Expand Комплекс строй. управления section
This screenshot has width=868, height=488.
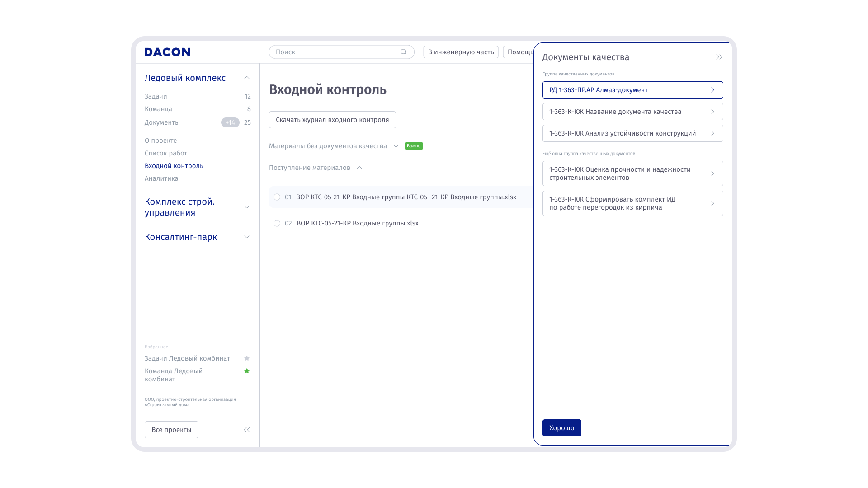[x=247, y=207]
